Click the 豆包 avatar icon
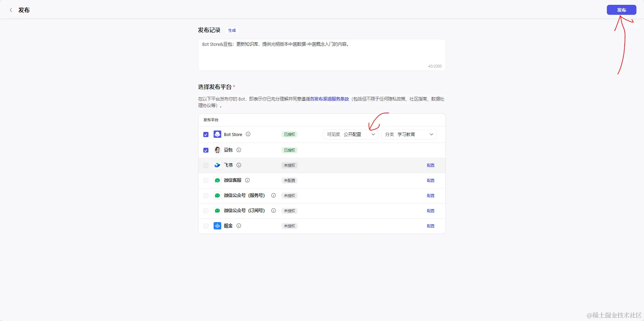This screenshot has width=644, height=321. [217, 150]
